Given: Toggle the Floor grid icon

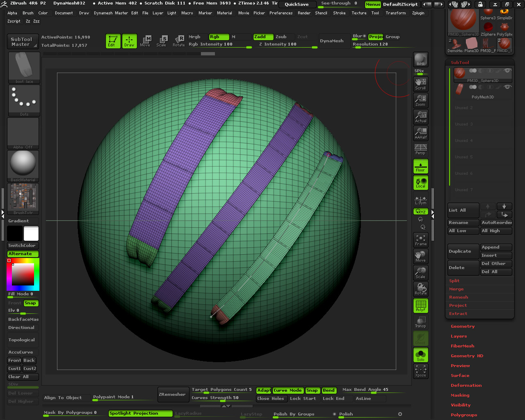Looking at the screenshot, I should click(x=420, y=166).
